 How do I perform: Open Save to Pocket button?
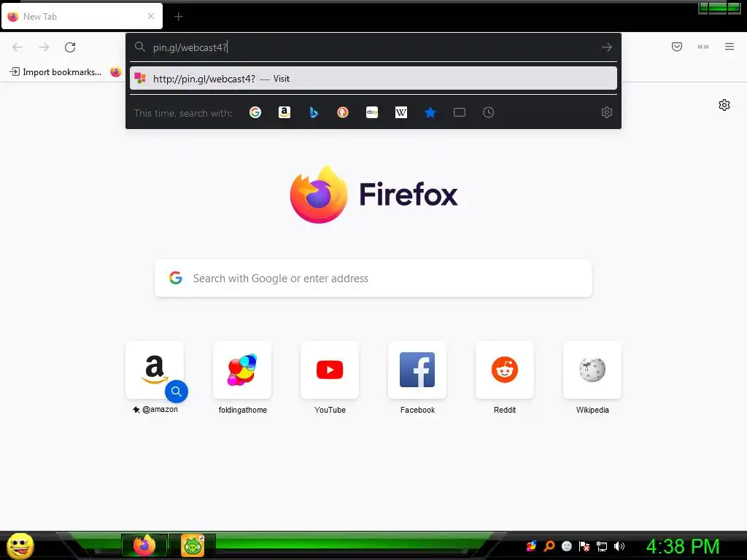pos(676,47)
